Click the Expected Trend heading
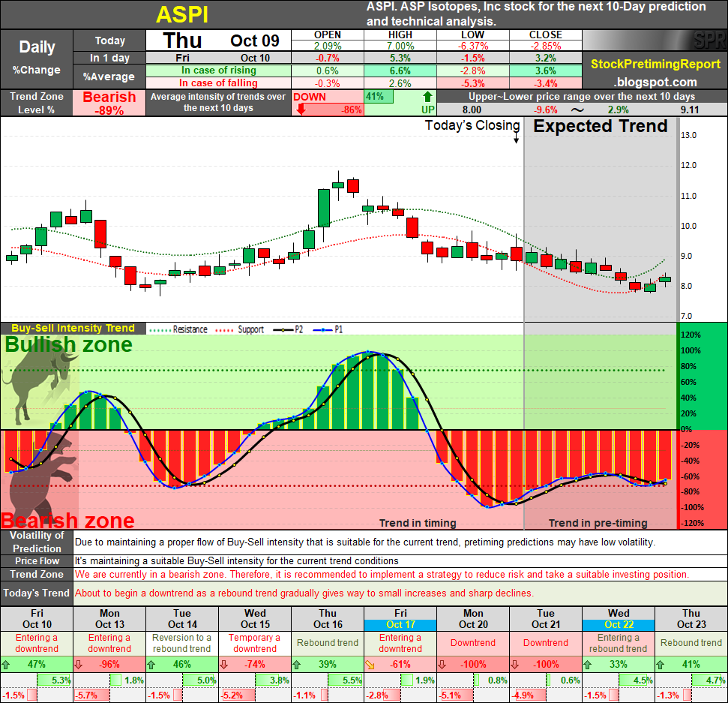Image resolution: width=728 pixels, height=703 pixels. pyautogui.click(x=600, y=126)
